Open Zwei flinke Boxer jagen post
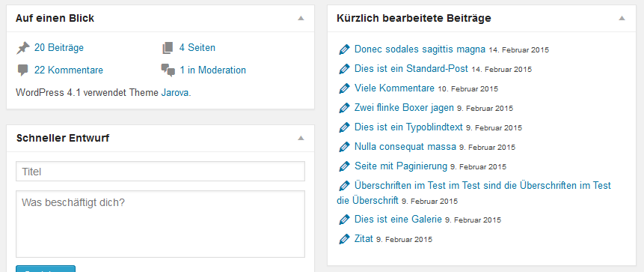The height and width of the screenshot is (272, 644). (x=404, y=108)
